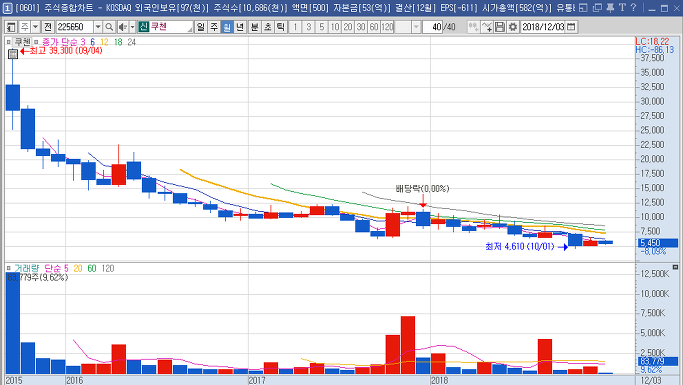Click the 12/03 date label on axis
This screenshot has height=385, width=683.
point(651,380)
